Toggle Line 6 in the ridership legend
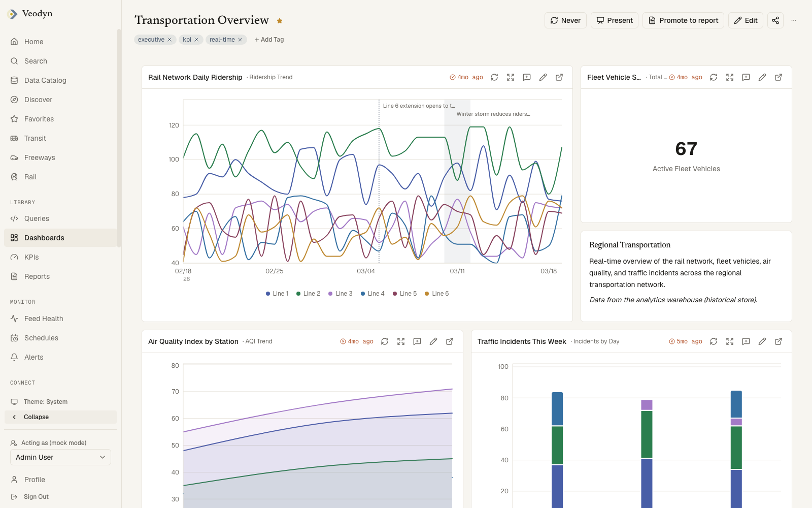812x508 pixels. click(436, 294)
